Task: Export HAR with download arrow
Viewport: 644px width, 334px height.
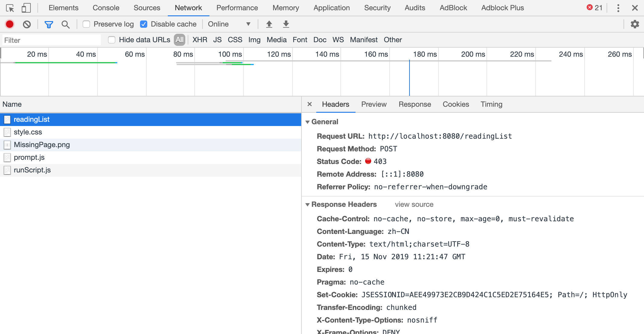Action: pos(286,24)
